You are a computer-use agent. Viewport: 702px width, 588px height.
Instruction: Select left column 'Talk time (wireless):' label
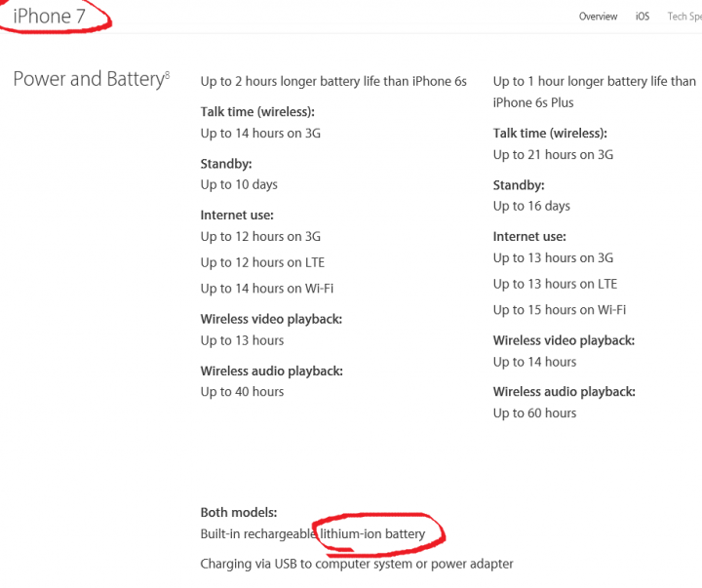coord(257,112)
